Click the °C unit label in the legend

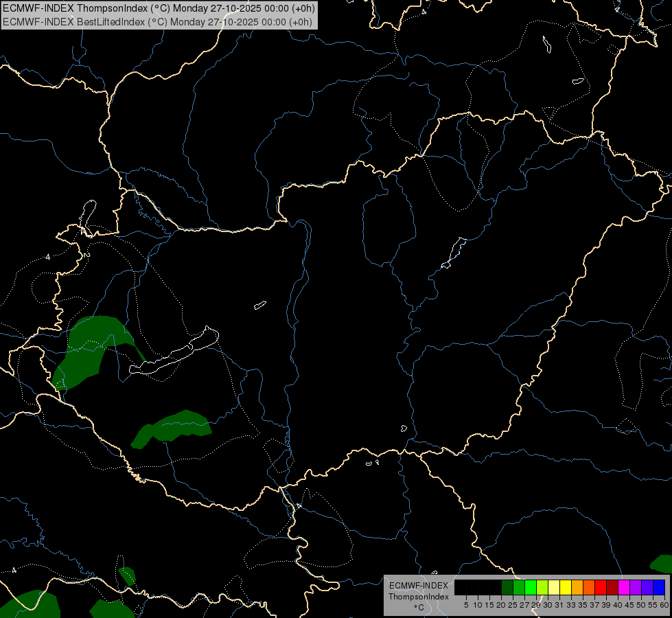[x=419, y=608]
